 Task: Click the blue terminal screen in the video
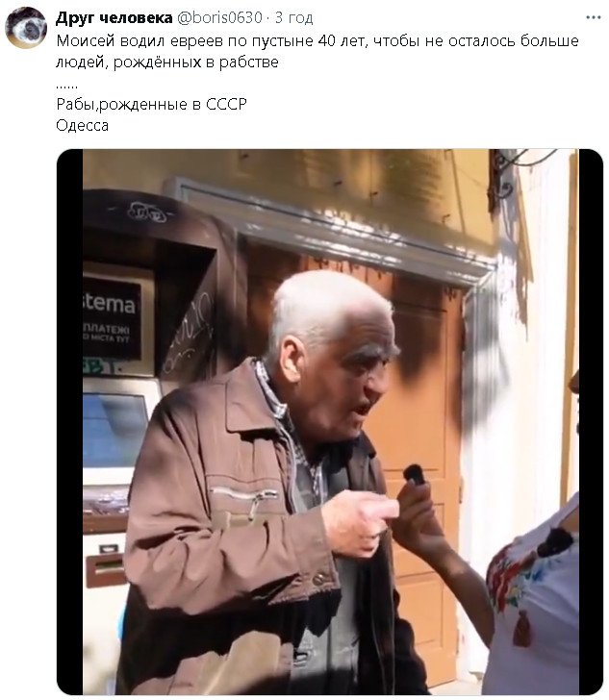click(114, 430)
